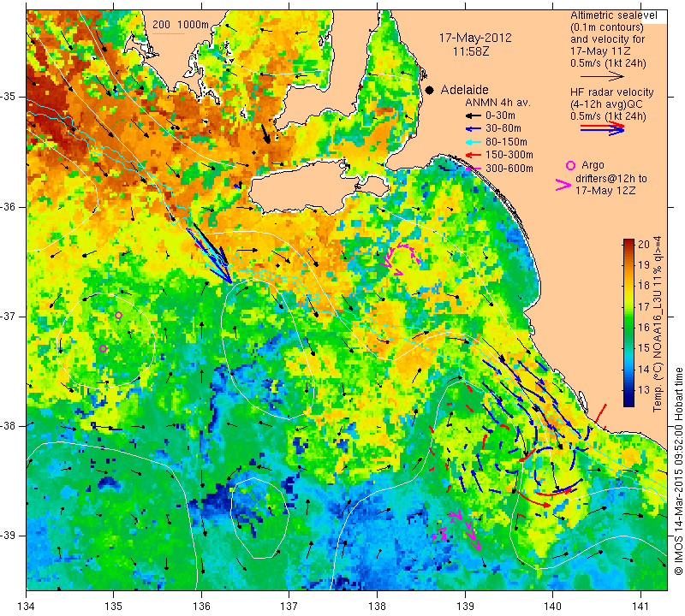Click the black Adelaide city dot
The height and width of the screenshot is (616, 685).
point(430,90)
